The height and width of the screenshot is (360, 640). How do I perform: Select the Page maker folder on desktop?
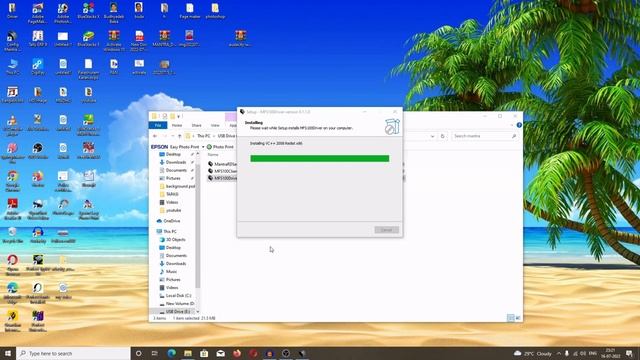click(190, 11)
